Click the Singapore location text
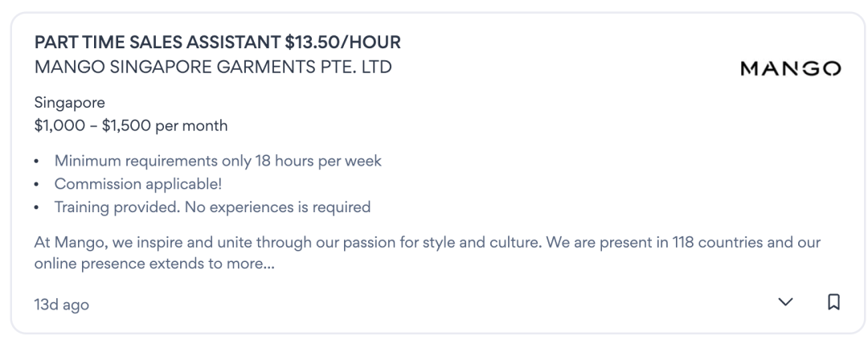Viewport: 868px width, 344px height. click(x=70, y=103)
